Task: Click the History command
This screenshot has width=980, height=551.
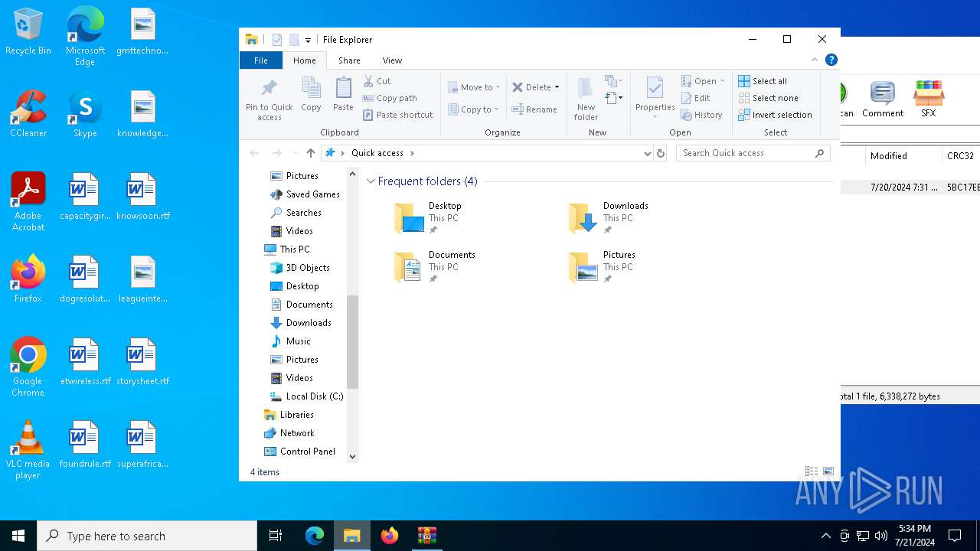Action: [x=701, y=115]
